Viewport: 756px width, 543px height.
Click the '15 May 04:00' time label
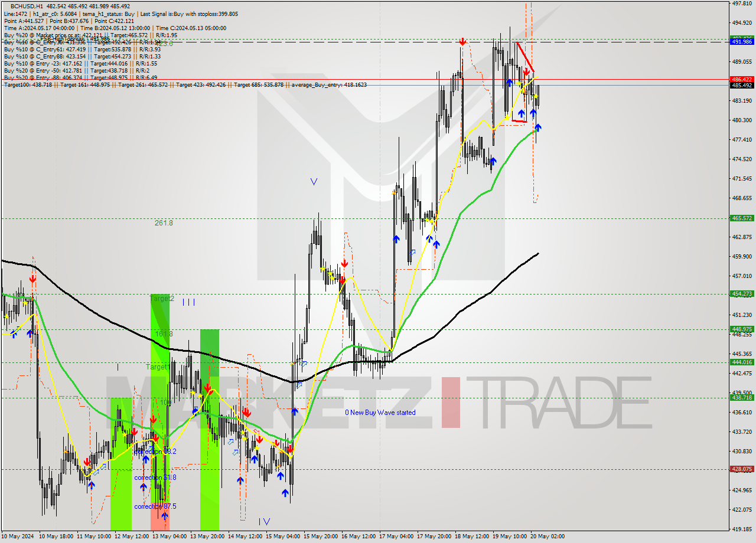[x=284, y=537]
